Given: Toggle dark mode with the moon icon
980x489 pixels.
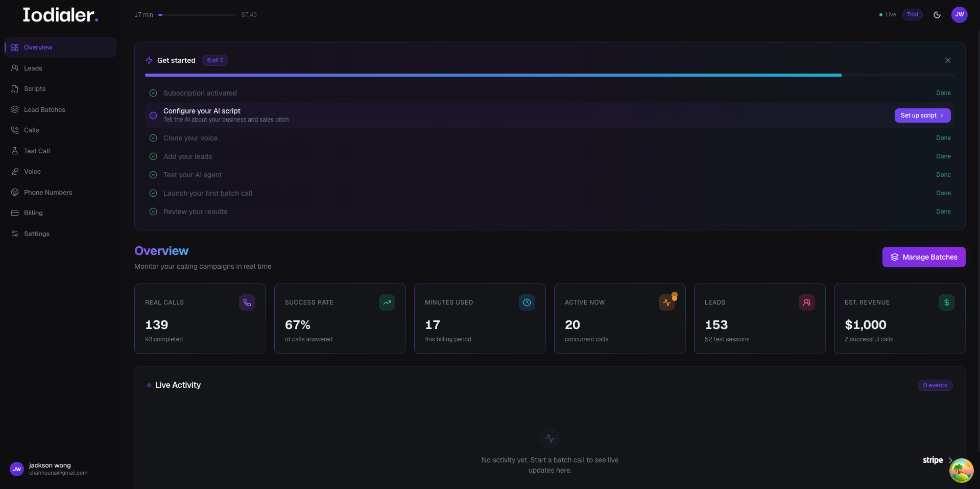Looking at the screenshot, I should 937,15.
